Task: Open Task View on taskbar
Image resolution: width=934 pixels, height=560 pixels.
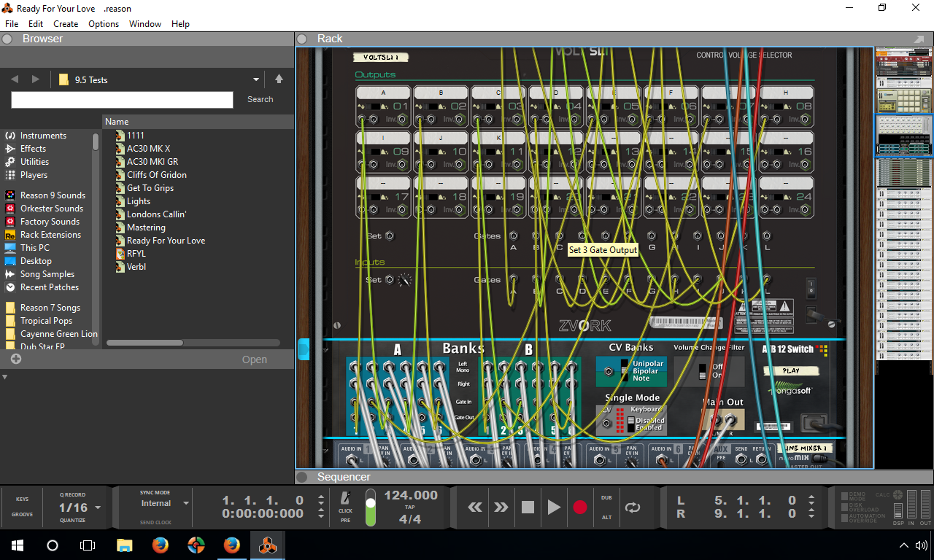Action: (x=88, y=545)
